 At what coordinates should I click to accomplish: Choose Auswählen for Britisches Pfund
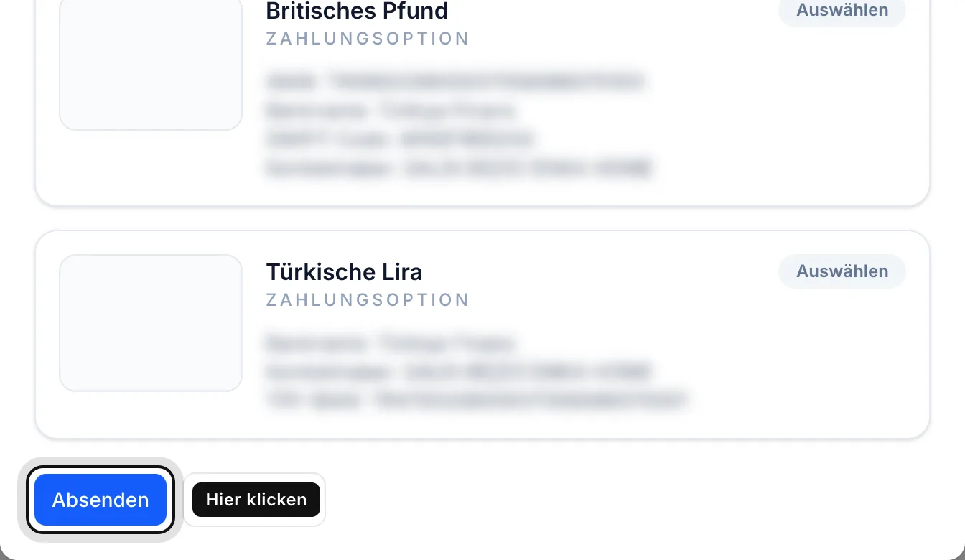click(842, 10)
